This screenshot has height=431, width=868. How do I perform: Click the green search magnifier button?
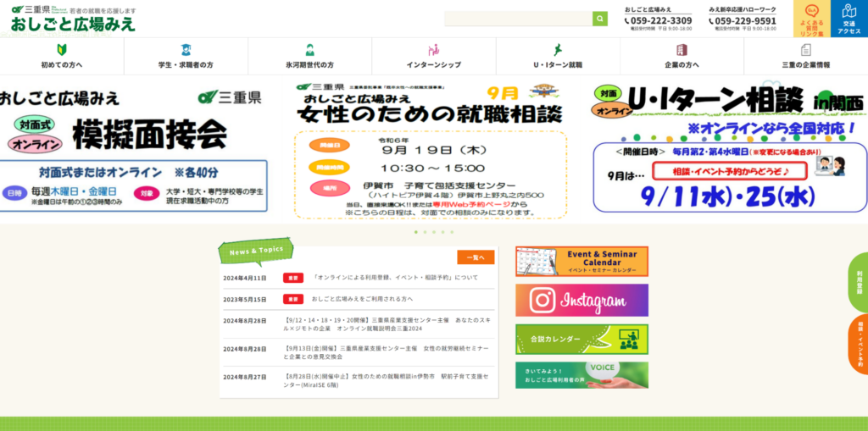coord(600,19)
